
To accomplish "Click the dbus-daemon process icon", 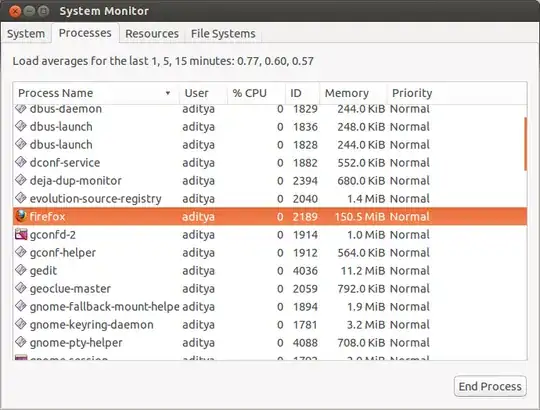I will tap(21, 109).
